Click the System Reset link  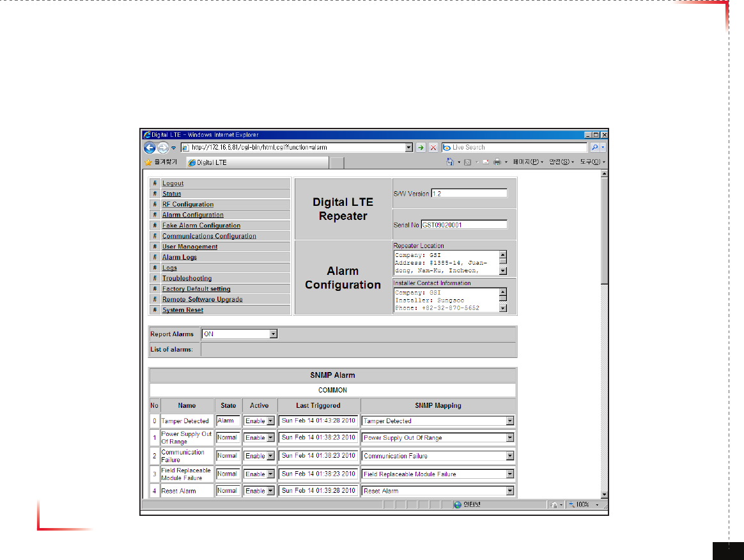click(183, 310)
